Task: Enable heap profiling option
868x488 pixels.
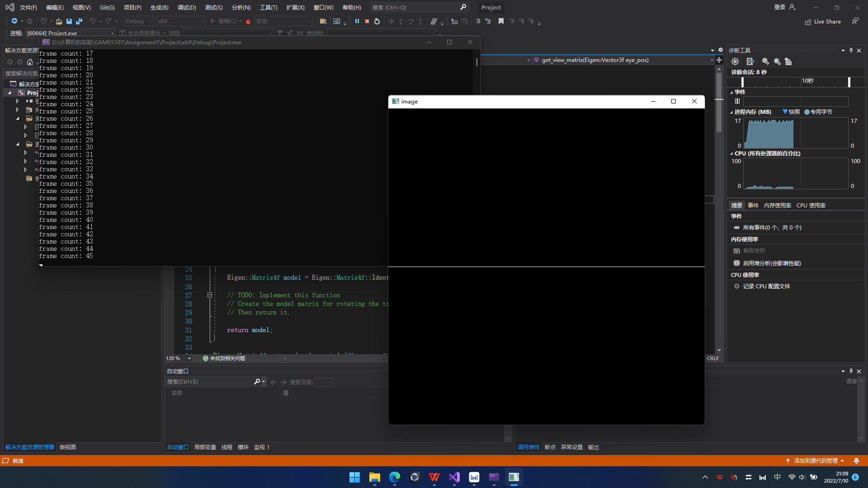Action: tap(772, 263)
